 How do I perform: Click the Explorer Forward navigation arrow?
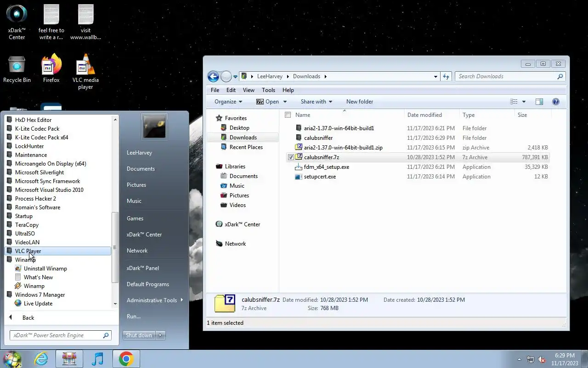click(226, 76)
